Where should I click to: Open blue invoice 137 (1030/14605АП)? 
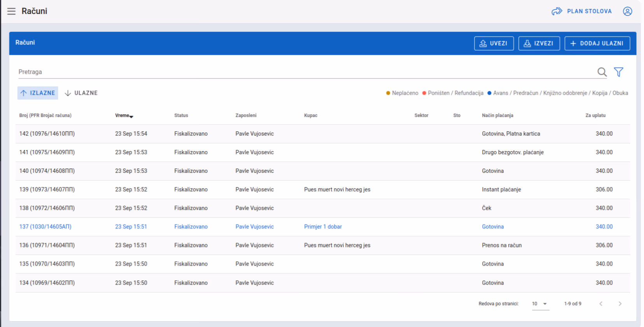click(323, 227)
